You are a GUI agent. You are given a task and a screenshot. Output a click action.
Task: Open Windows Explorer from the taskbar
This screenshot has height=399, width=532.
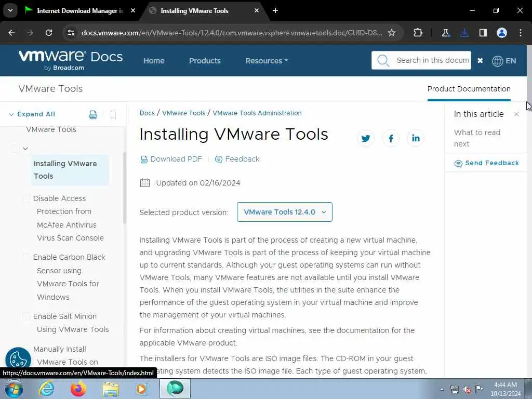pos(111,389)
